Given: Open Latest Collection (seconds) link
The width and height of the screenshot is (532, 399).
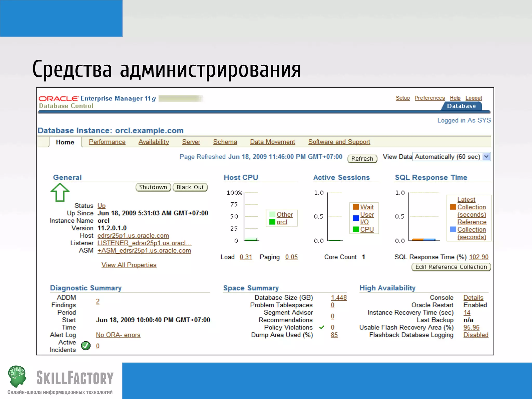Looking at the screenshot, I should tap(471, 207).
